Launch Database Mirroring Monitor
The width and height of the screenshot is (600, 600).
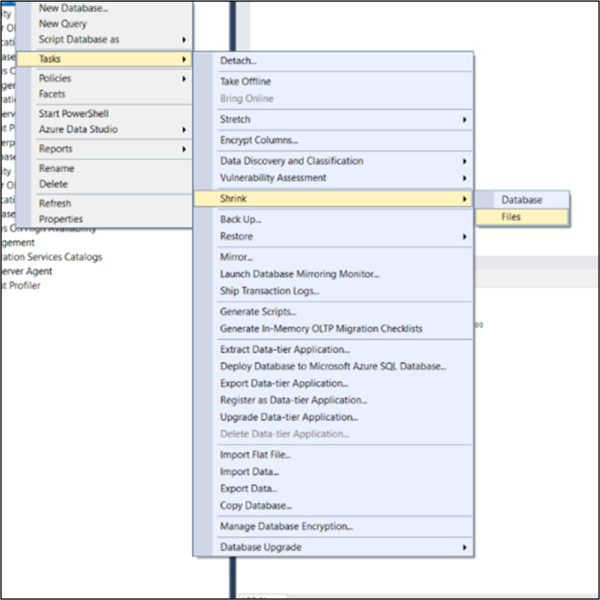pos(300,274)
